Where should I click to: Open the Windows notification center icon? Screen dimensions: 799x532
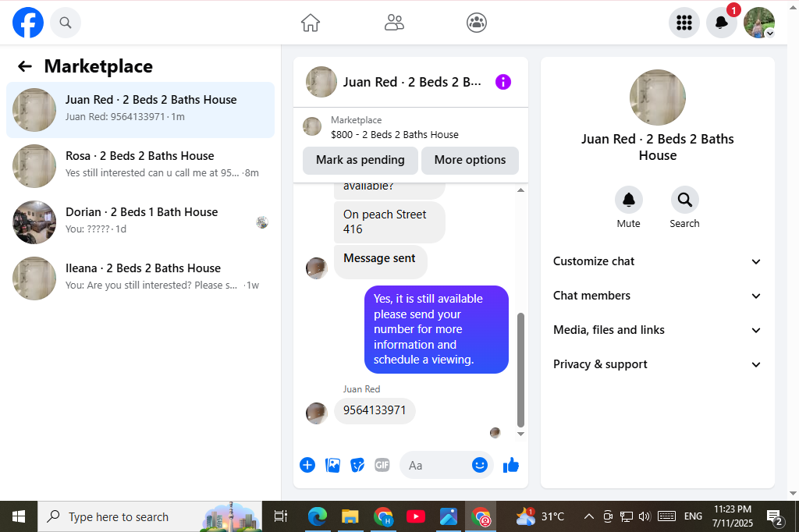point(775,517)
